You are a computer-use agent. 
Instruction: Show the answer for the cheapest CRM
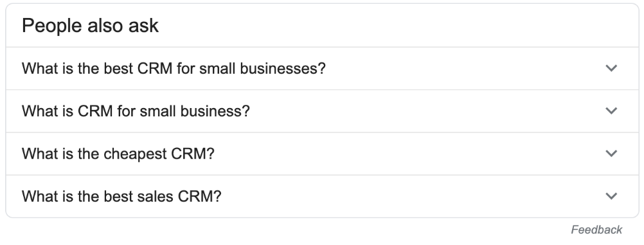[x=323, y=154]
